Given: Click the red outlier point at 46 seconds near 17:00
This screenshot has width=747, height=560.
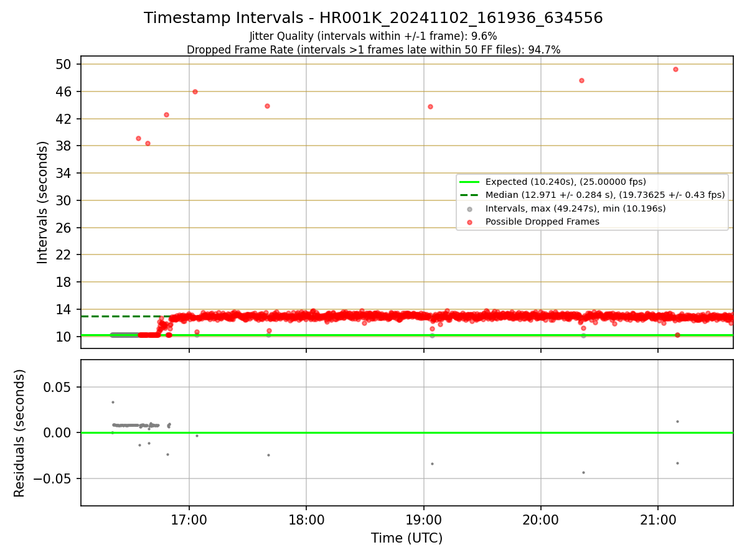Looking at the screenshot, I should point(195,91).
